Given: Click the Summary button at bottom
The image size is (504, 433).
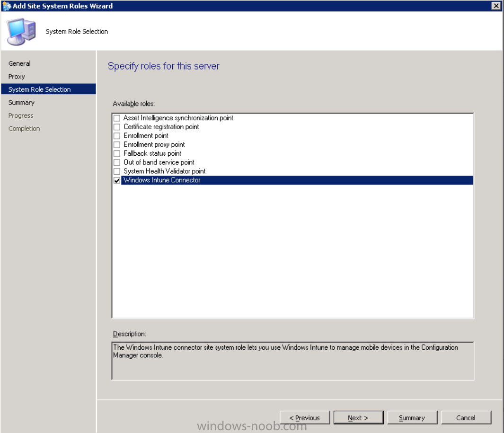Looking at the screenshot, I should point(412,417).
